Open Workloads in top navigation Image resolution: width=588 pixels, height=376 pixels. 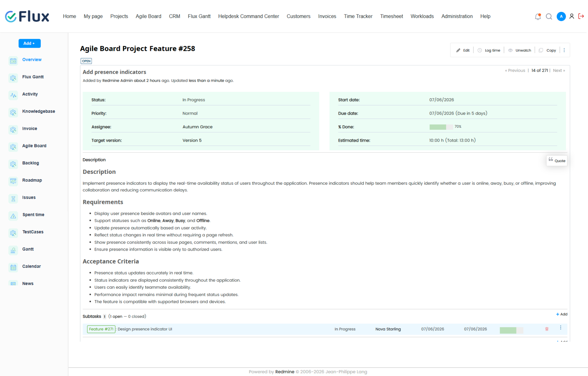[422, 16]
